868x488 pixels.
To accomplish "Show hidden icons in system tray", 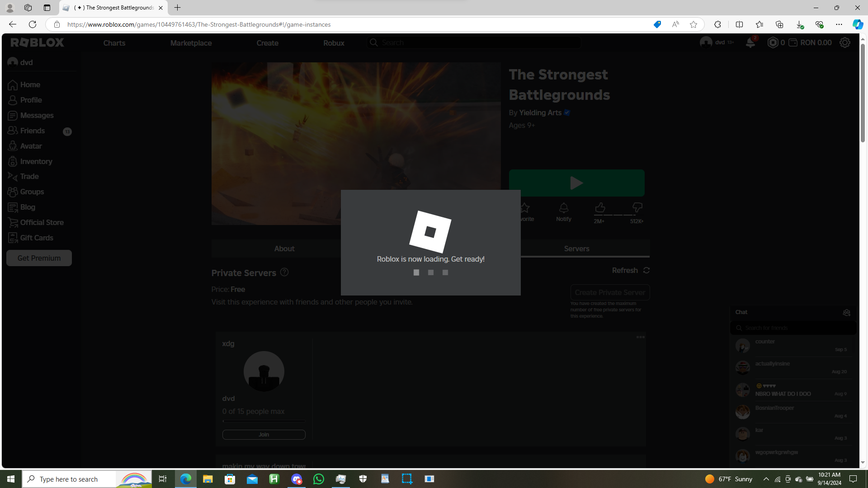I will tap(766, 479).
